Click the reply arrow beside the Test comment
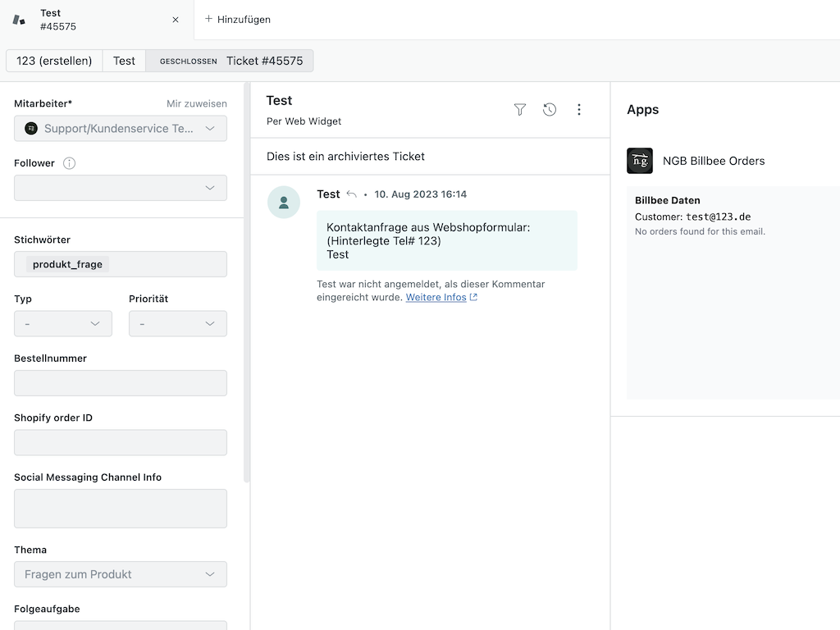Screen dimensions: 840x630 [351, 194]
